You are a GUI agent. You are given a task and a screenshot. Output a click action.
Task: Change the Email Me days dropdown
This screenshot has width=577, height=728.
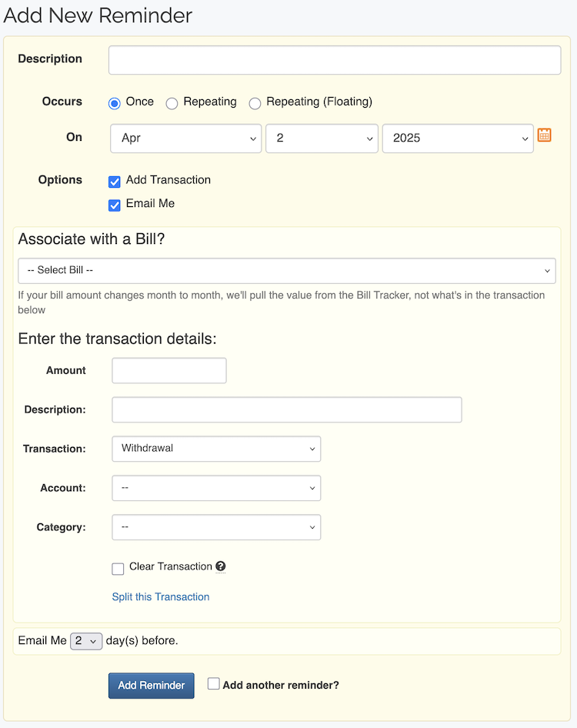[86, 640]
